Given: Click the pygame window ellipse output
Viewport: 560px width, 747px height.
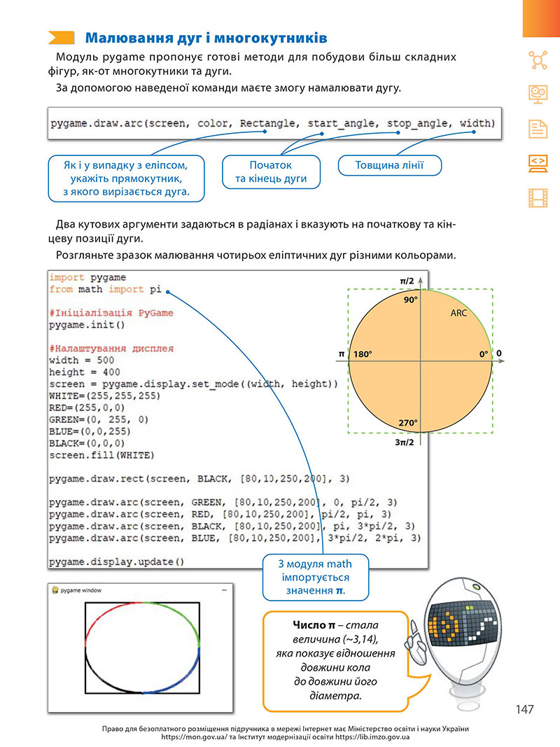Looking at the screenshot, I should [142, 648].
